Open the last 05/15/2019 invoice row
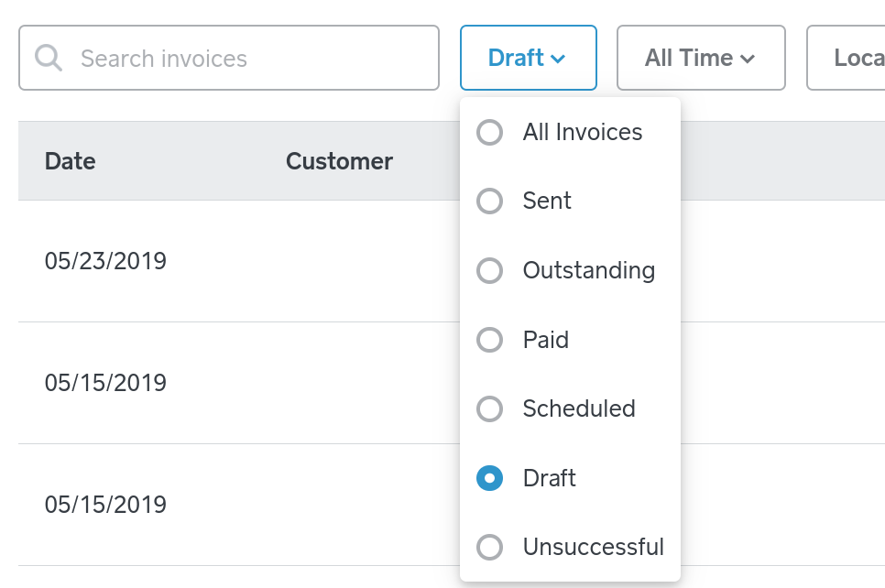The width and height of the screenshot is (885, 588). (x=105, y=505)
